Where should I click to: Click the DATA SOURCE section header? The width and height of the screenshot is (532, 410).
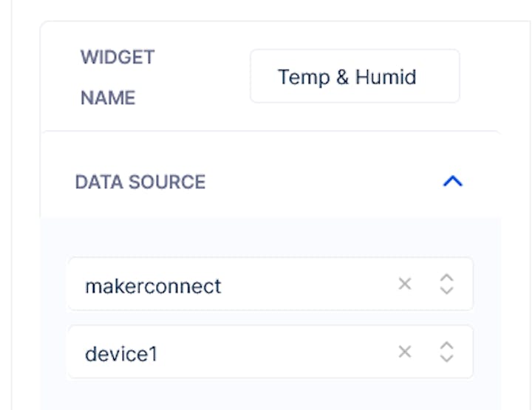pos(140,182)
